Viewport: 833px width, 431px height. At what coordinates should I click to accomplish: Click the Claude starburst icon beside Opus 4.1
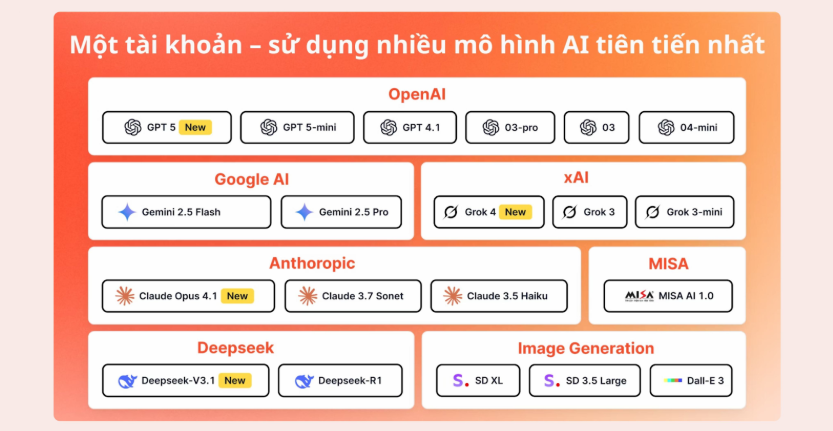click(125, 296)
